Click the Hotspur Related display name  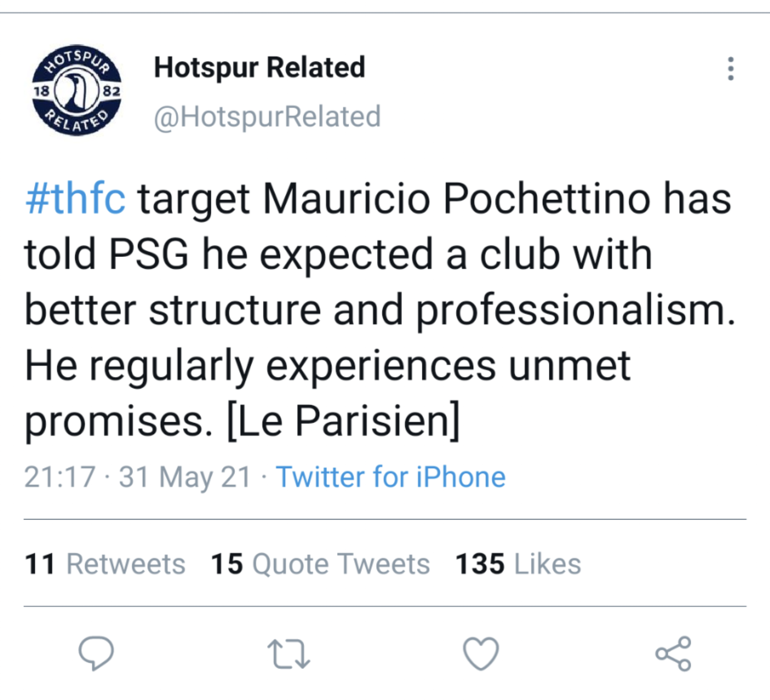click(259, 68)
